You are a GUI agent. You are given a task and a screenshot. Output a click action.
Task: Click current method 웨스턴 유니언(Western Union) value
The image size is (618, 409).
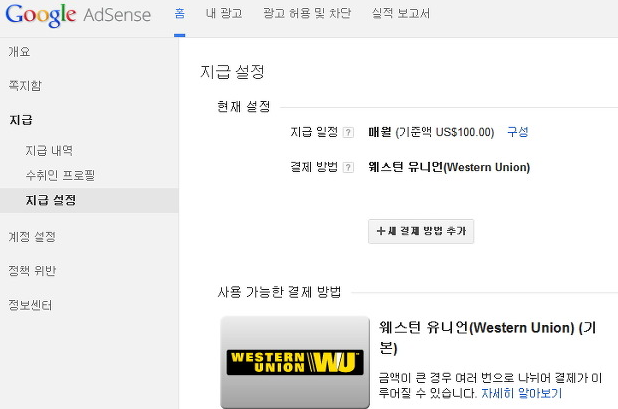(449, 167)
